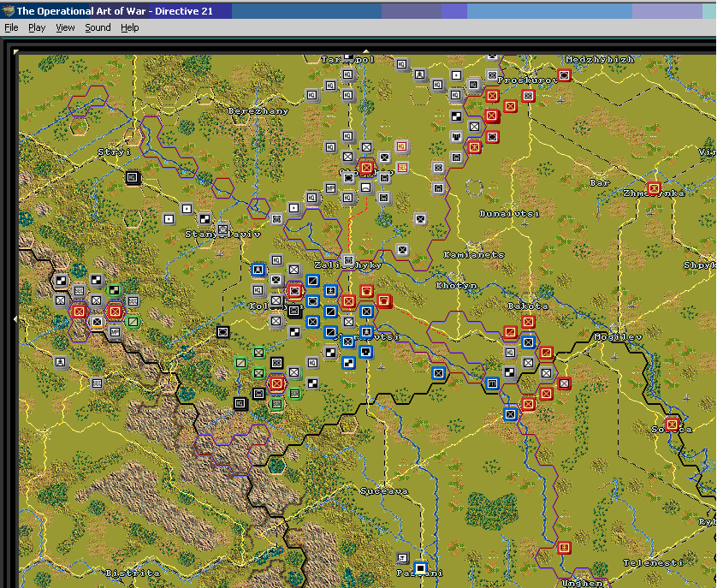Image resolution: width=717 pixels, height=588 pixels.
Task: Select the grey unit on Stanyslaviv
Action: coord(222,229)
